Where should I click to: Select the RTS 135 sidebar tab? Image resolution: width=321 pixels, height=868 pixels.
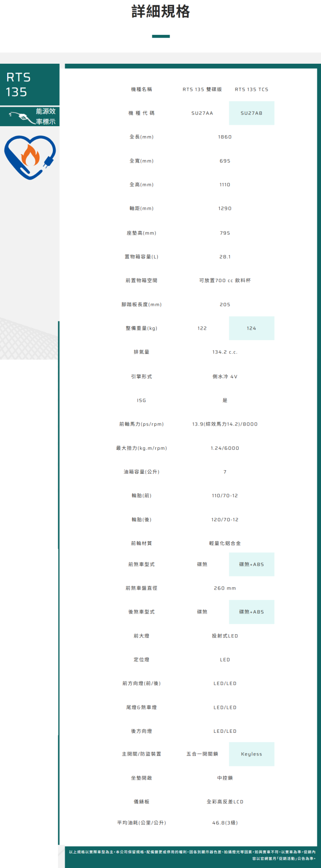(x=29, y=85)
